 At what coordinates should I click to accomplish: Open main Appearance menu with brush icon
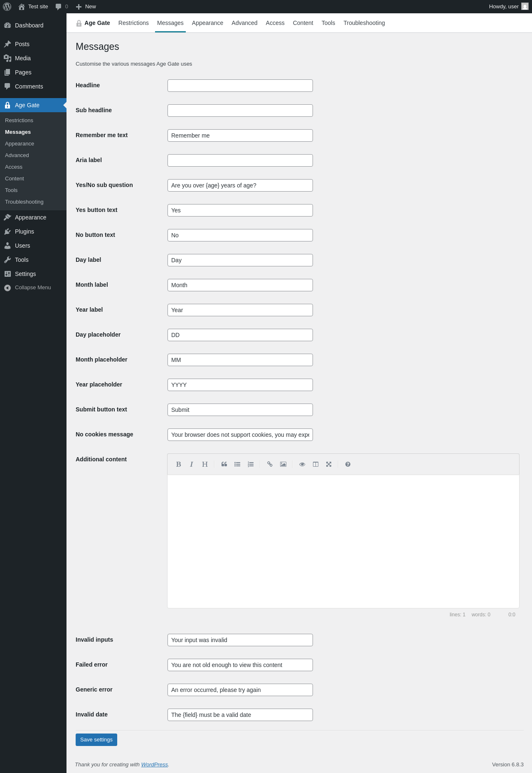(x=33, y=217)
